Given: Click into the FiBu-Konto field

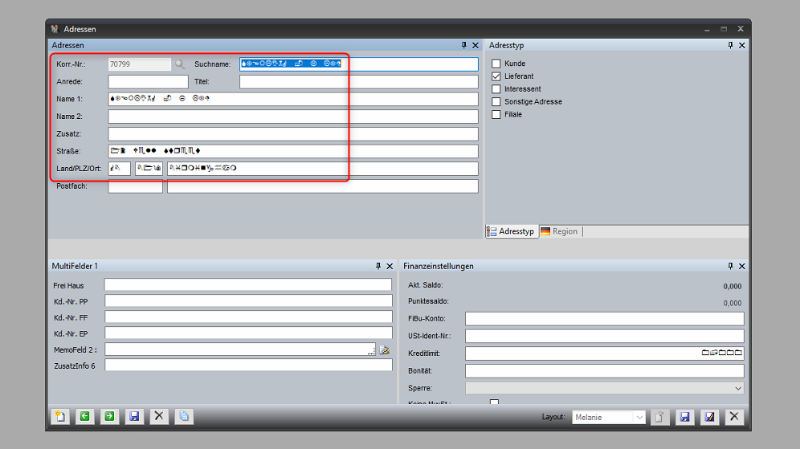Looking at the screenshot, I should [x=604, y=319].
